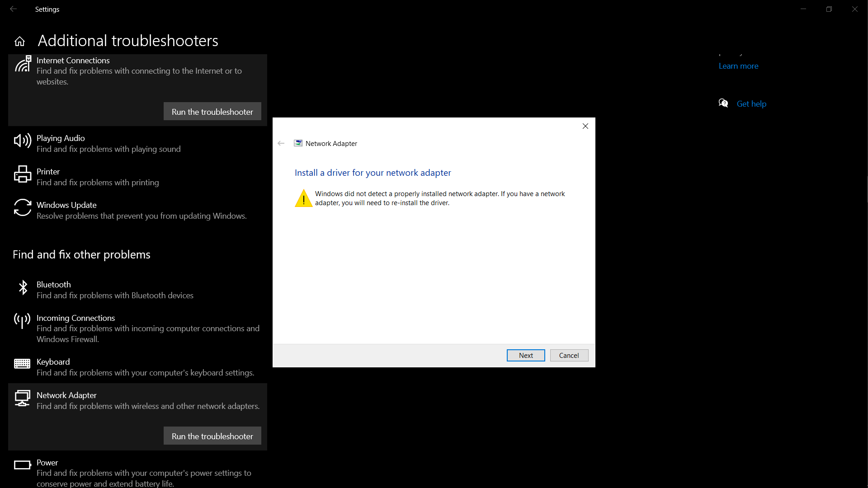868x488 pixels.
Task: Select the Power troubleshooter entry
Action: tap(137, 470)
